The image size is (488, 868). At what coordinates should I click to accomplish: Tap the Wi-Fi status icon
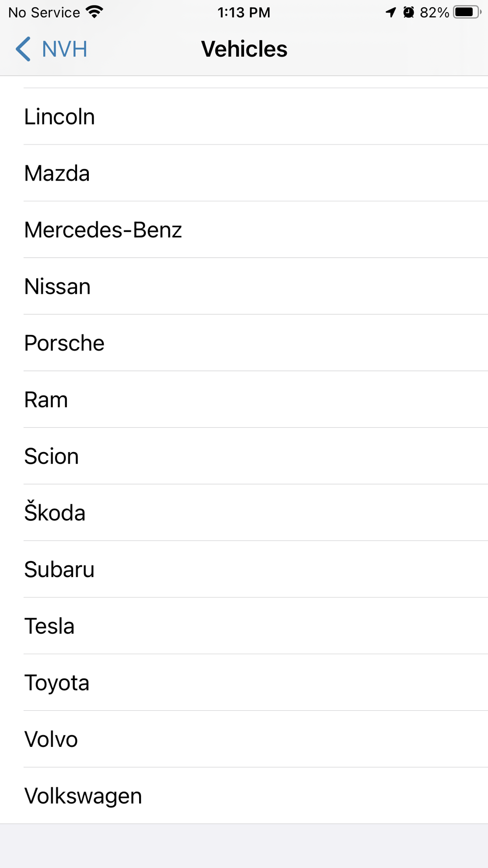(x=94, y=12)
